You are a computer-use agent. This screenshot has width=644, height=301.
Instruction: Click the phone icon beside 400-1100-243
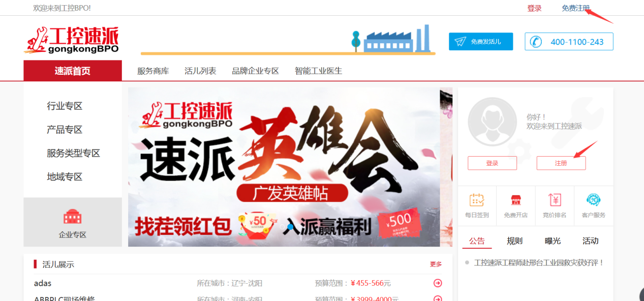[x=536, y=42]
